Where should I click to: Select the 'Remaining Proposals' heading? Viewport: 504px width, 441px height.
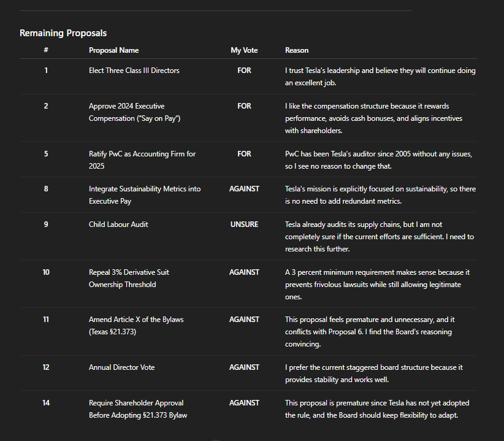[63, 33]
